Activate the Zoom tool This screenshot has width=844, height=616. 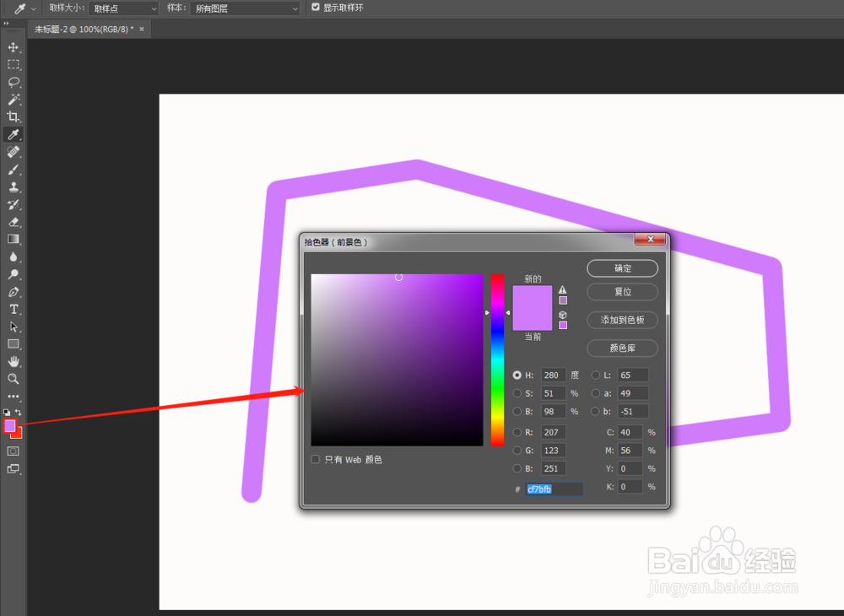point(13,379)
